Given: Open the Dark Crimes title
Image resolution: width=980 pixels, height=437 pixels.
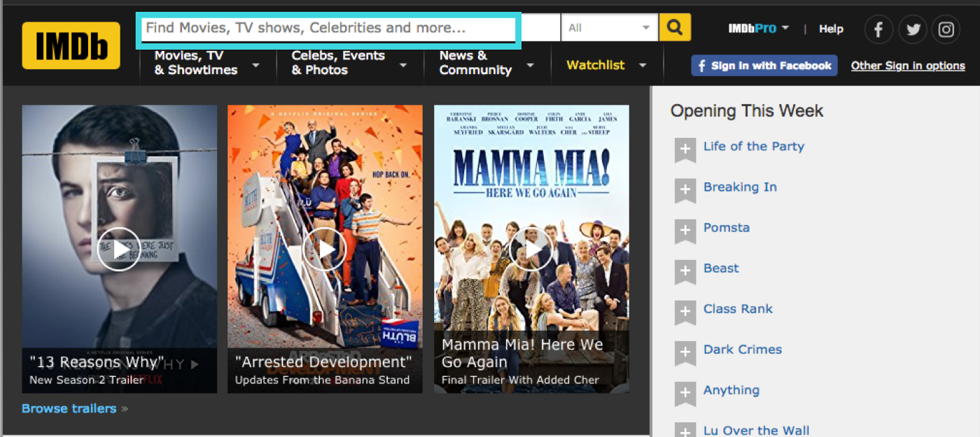Looking at the screenshot, I should (743, 349).
